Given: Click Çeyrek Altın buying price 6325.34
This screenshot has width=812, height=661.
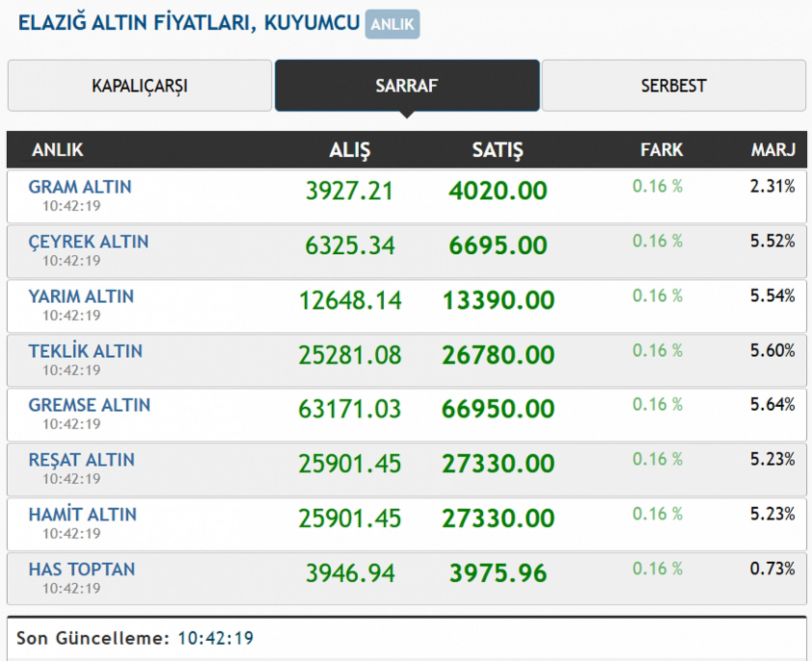Looking at the screenshot, I should click(350, 245).
